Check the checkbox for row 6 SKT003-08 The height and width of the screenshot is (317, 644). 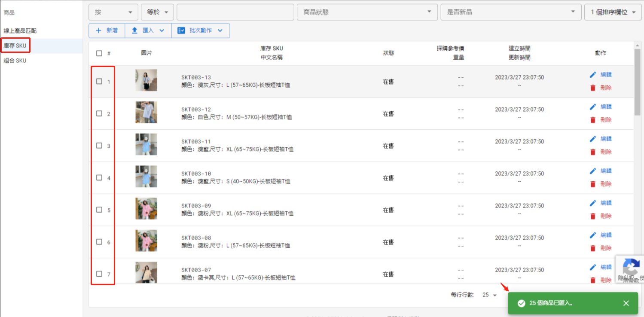tap(99, 242)
